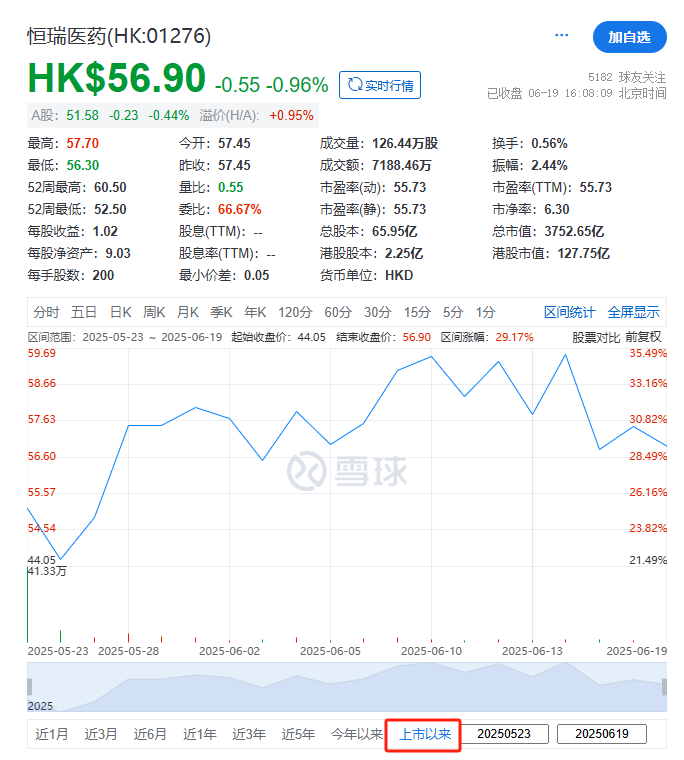Refresh via 实时行情 button

380,85
